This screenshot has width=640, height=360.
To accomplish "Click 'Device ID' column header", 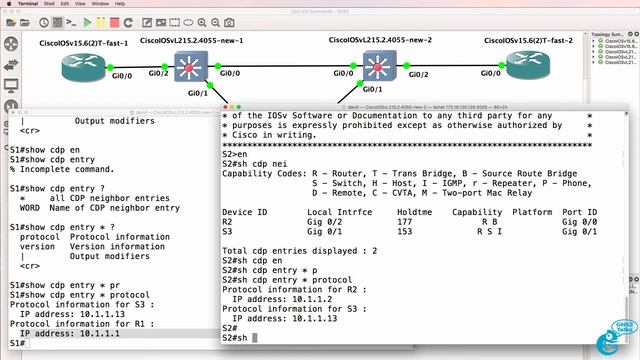I will point(244,212).
